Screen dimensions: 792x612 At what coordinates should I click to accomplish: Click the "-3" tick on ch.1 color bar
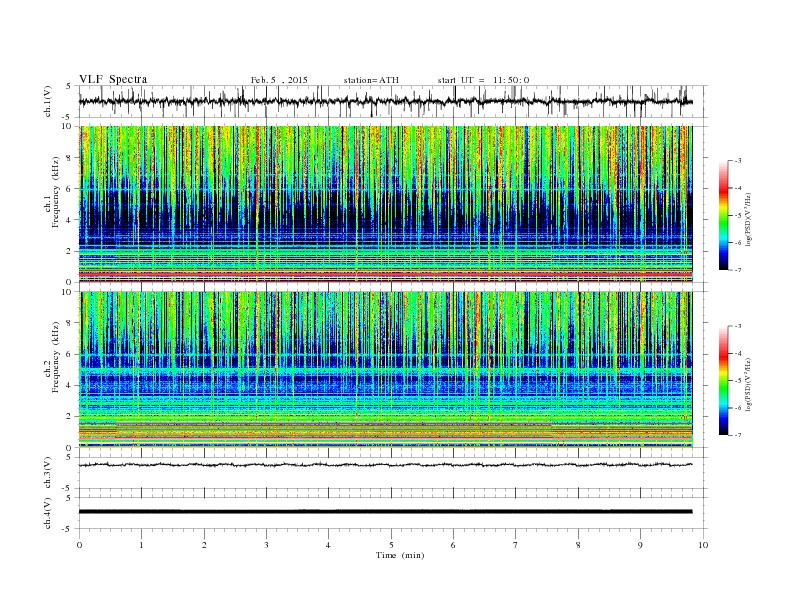[x=738, y=161]
